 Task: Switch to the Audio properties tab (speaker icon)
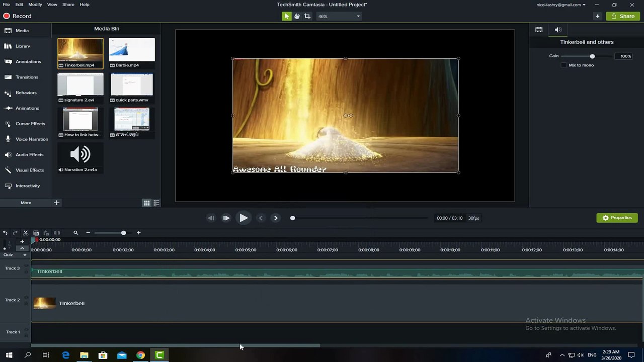click(558, 30)
